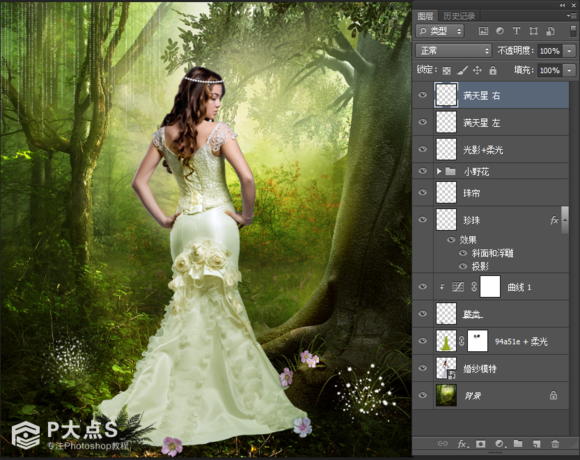The image size is (580, 460).
Task: Hide the 小野花 group
Action: coord(422,171)
